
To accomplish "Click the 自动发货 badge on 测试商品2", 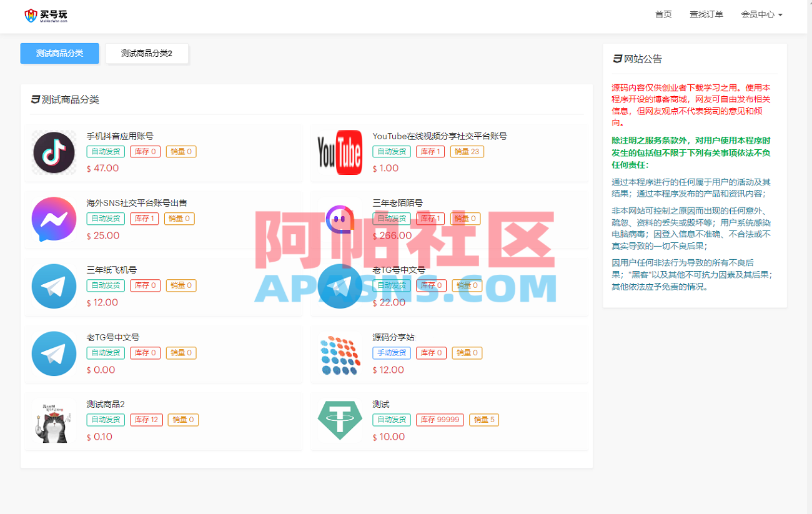I will (106, 420).
